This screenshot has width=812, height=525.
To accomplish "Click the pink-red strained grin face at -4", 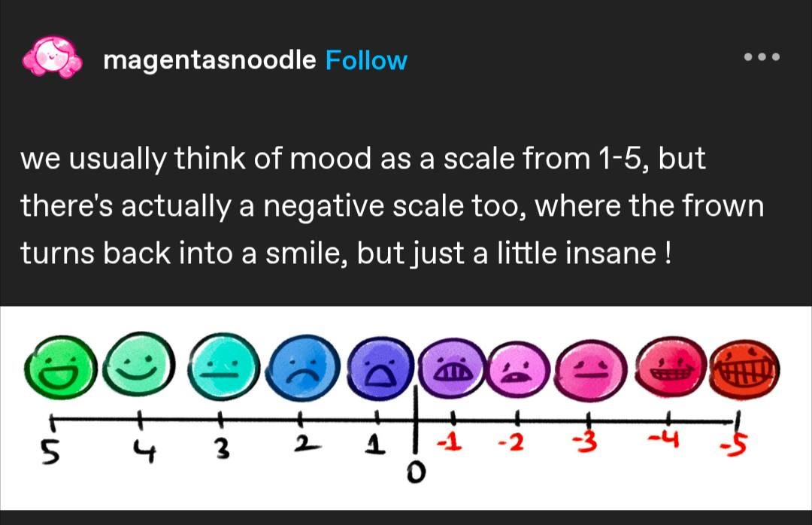I will coord(671,366).
